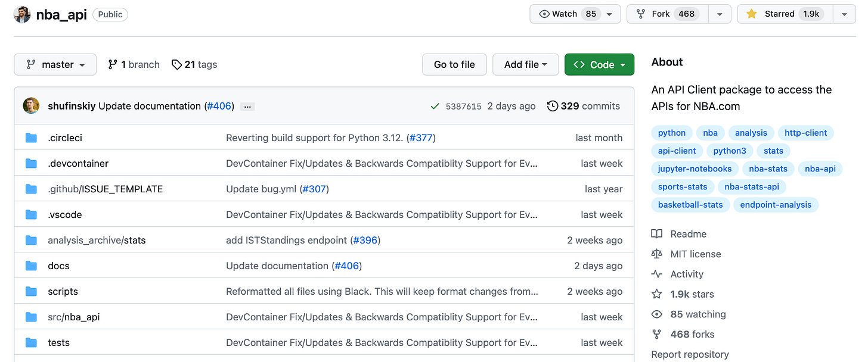The width and height of the screenshot is (868, 362).
Task: Click the MIT license scale icon
Action: [657, 254]
